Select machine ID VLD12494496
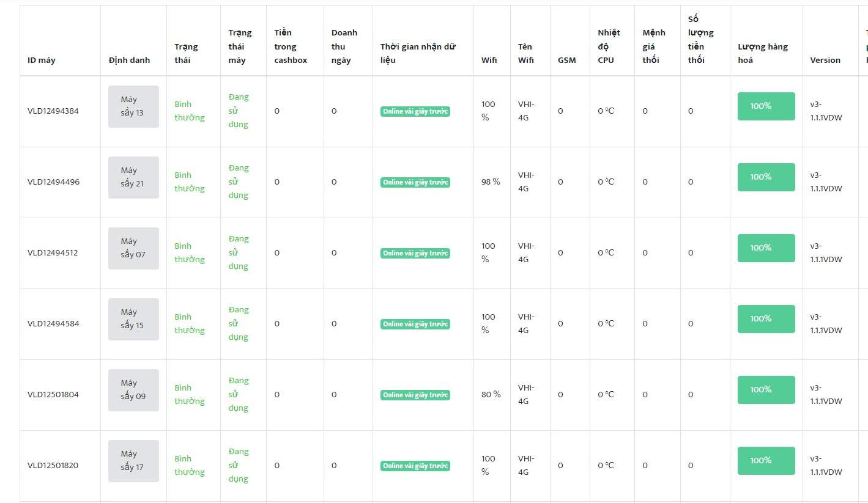The image size is (868, 503). pyautogui.click(x=53, y=182)
